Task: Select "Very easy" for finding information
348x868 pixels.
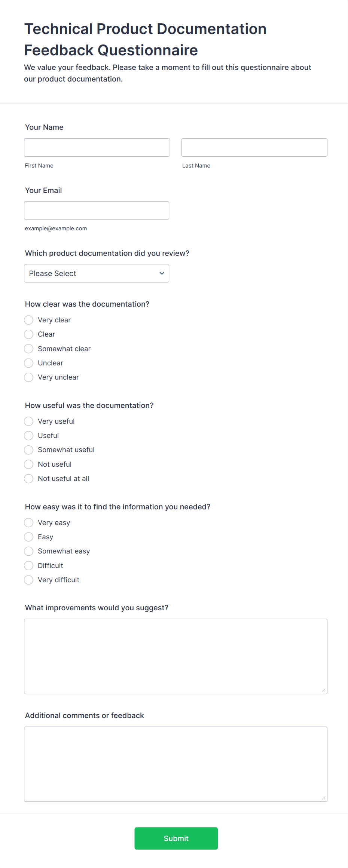Action: (x=28, y=522)
